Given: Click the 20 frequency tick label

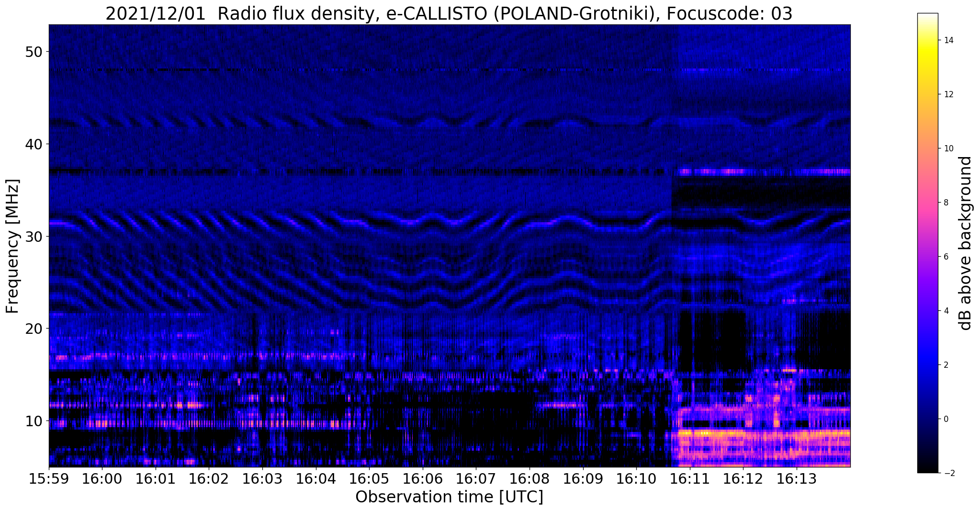Looking at the screenshot, I should 34,329.
